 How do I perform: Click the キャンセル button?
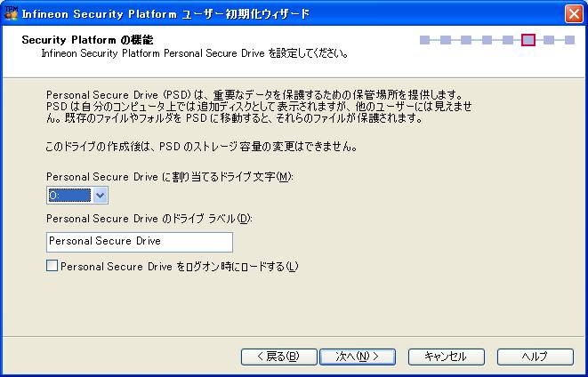click(x=447, y=357)
